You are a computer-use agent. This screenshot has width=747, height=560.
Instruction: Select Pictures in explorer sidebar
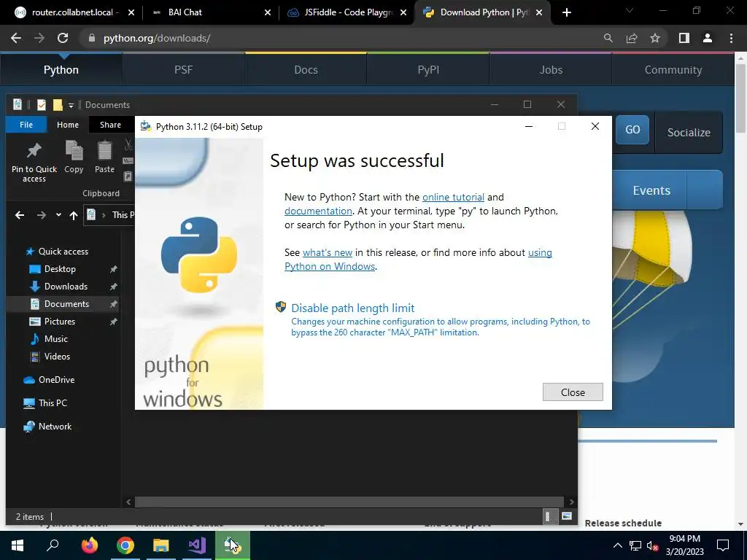point(60,322)
